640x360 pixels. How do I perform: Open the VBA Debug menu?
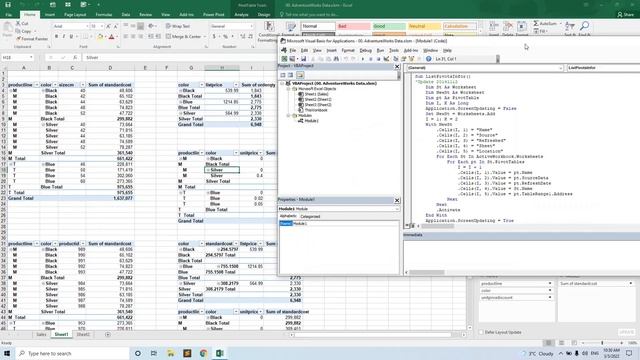pos(365,50)
